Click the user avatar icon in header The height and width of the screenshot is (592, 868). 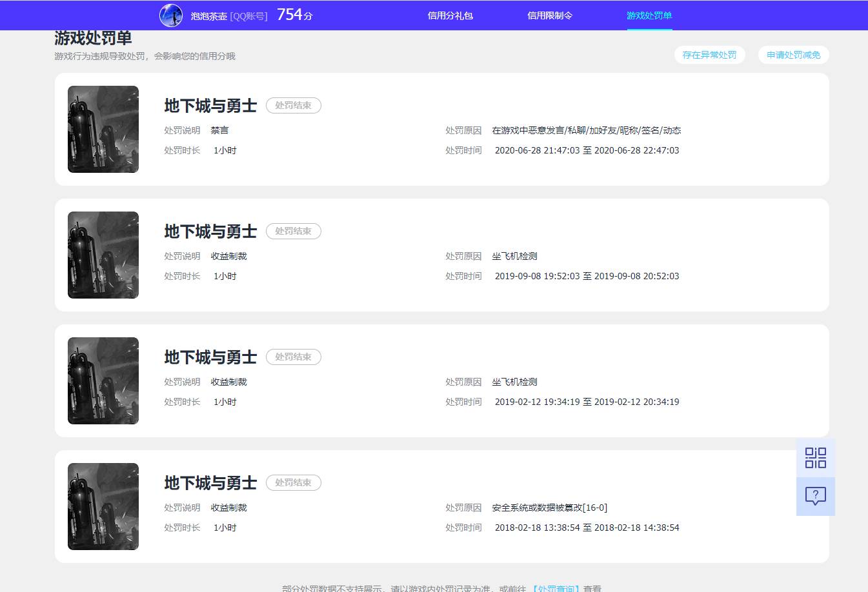tap(171, 15)
